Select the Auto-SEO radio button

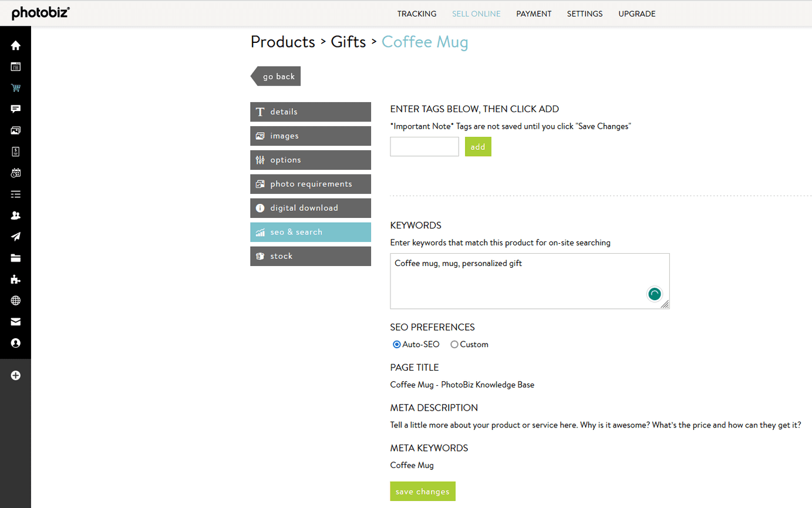click(x=396, y=344)
